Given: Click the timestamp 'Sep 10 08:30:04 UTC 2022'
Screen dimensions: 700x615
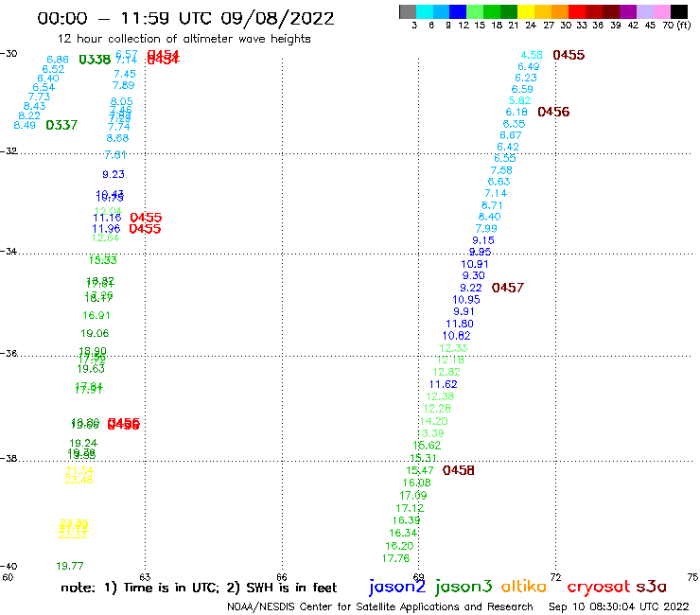Looking at the screenshot, I should tap(619, 606).
